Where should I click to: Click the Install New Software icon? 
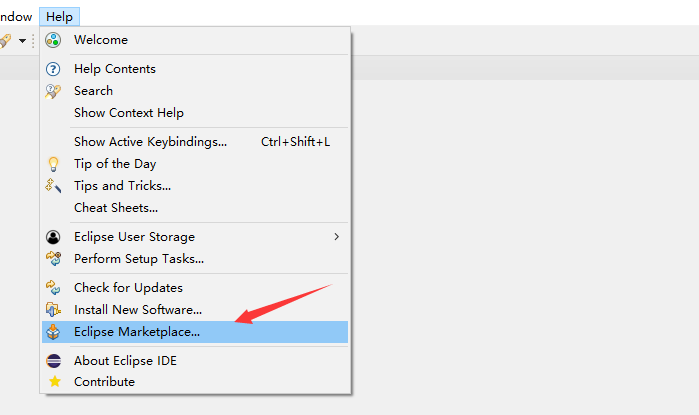[53, 310]
